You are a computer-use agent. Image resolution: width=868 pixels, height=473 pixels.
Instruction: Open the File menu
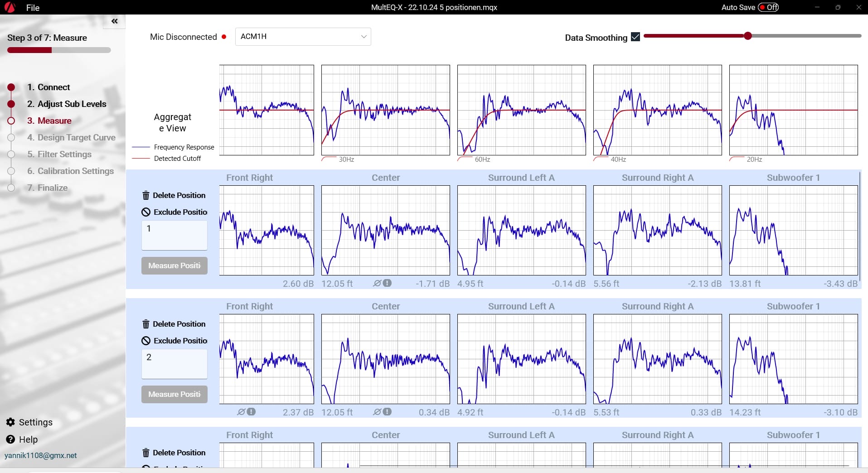tap(33, 8)
